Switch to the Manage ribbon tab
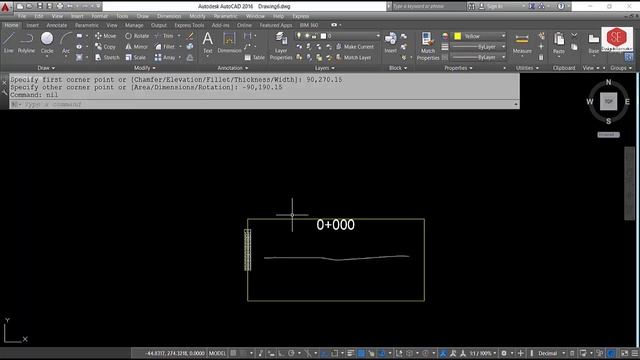This screenshot has height=360, width=640. tap(134, 25)
